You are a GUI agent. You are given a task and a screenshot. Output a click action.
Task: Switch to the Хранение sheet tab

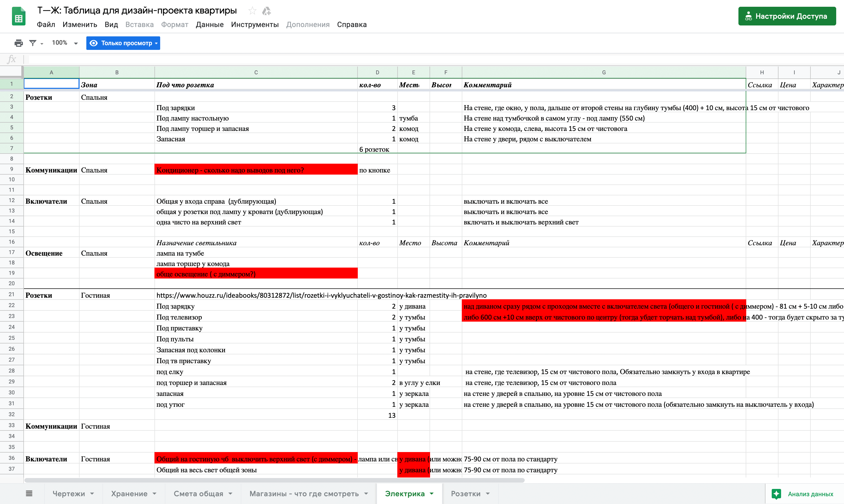point(129,493)
